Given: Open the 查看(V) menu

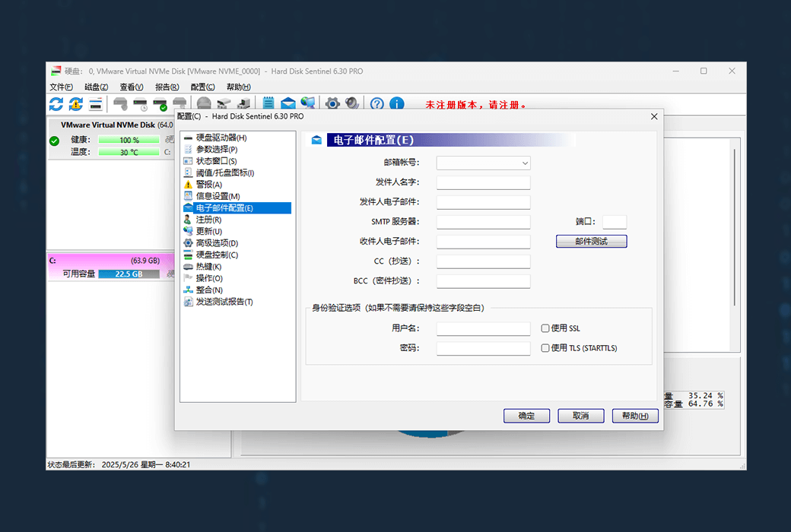Looking at the screenshot, I should pyautogui.click(x=132, y=87).
